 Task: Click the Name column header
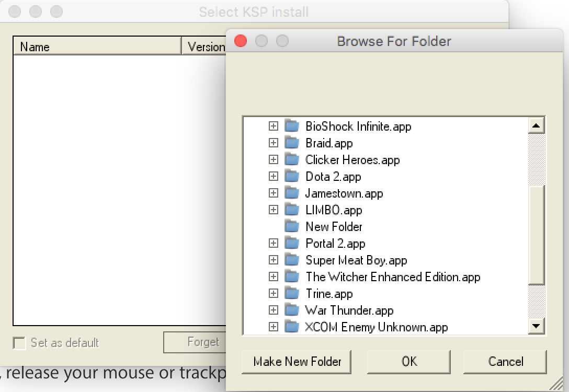[97, 47]
